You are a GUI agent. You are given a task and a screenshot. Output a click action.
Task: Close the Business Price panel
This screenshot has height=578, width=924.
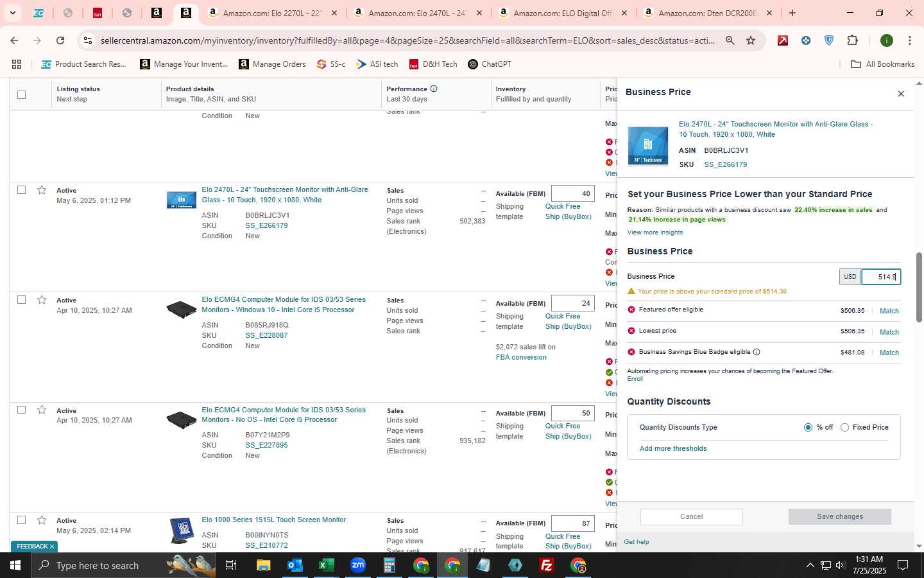[x=901, y=94]
